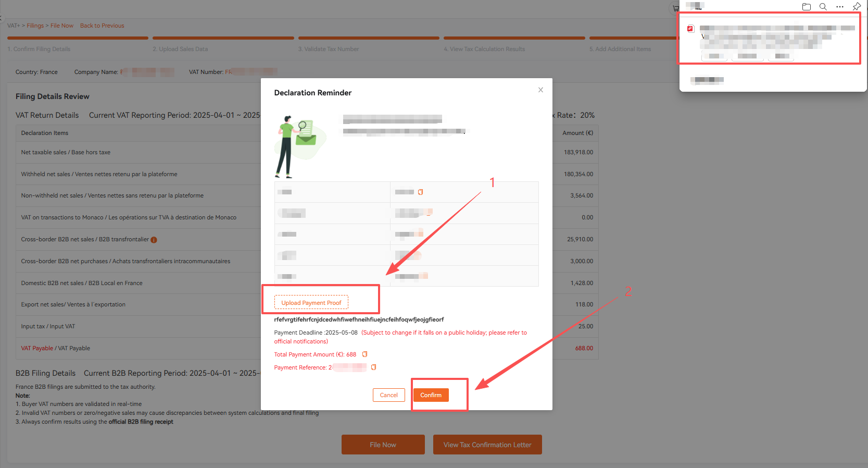Image resolution: width=868 pixels, height=468 pixels.
Task: Open the folder icon in downloads popup
Action: (x=807, y=7)
